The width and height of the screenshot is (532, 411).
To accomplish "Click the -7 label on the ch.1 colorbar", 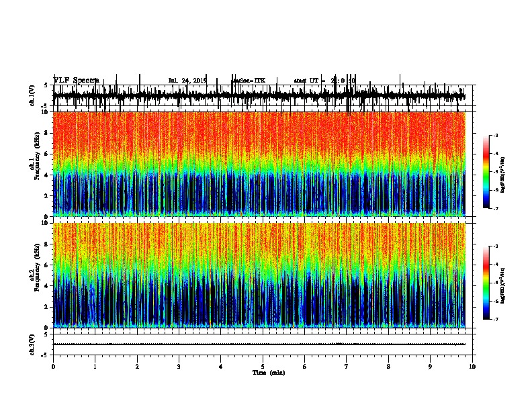I will pyautogui.click(x=496, y=208).
